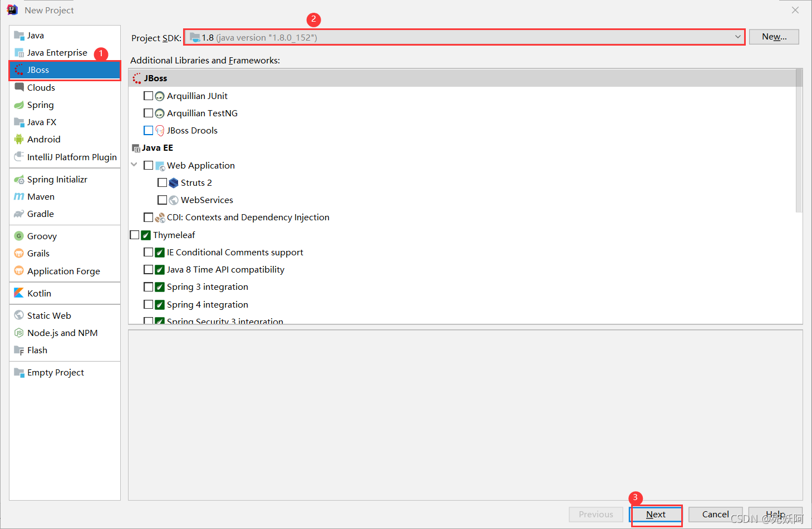Click the Arquillian JUnit alien icon

[x=160, y=96]
